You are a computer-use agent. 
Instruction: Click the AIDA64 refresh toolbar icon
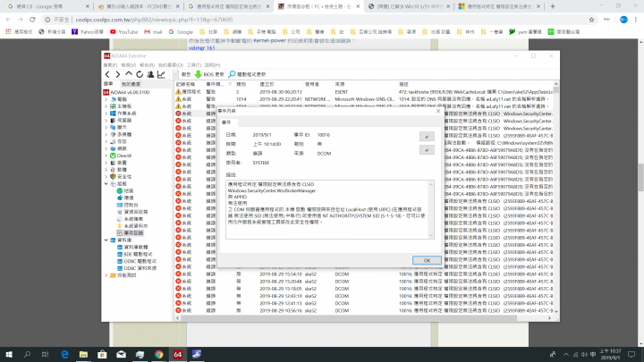(140, 74)
